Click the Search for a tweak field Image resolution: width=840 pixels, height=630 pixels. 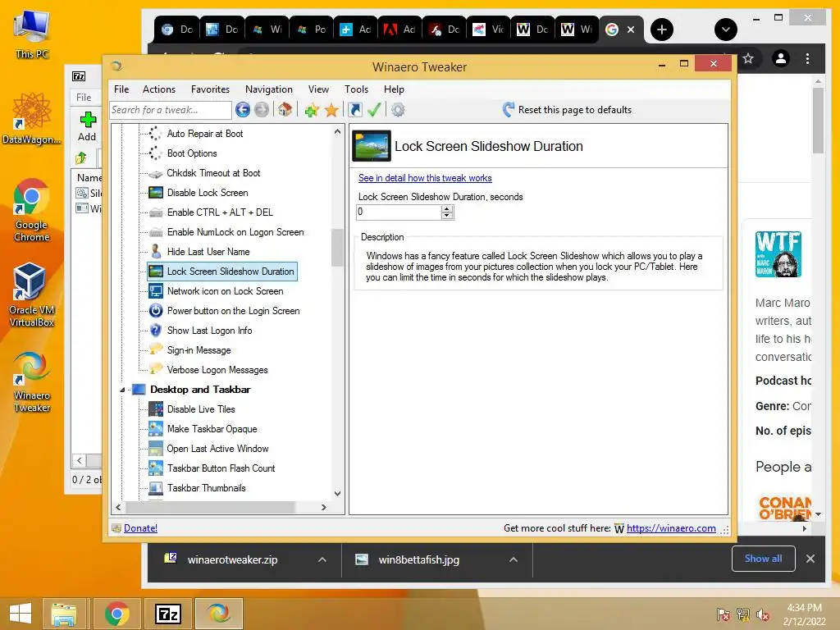pyautogui.click(x=171, y=110)
